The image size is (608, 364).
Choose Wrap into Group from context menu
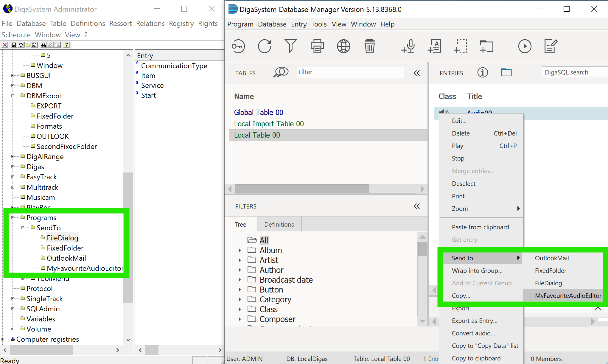click(477, 270)
